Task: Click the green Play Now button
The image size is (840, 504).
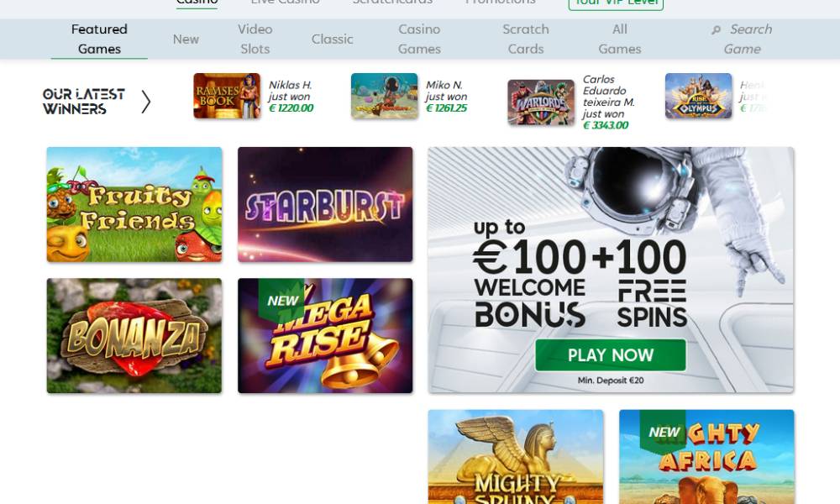Action: (611, 355)
